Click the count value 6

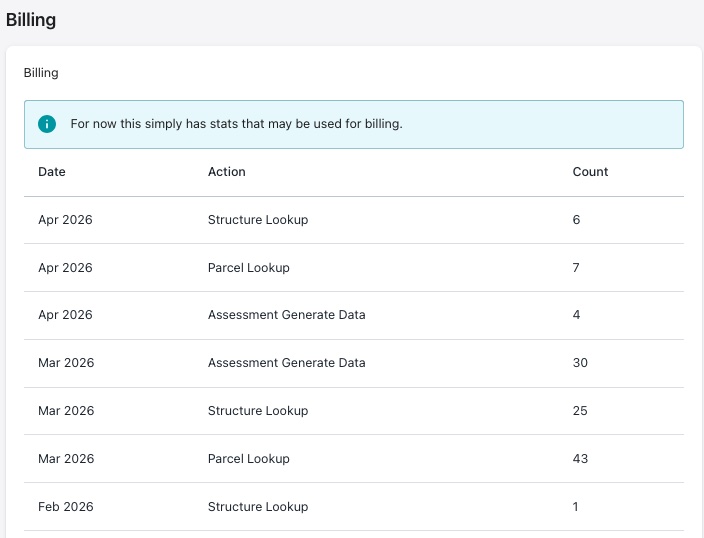click(576, 220)
